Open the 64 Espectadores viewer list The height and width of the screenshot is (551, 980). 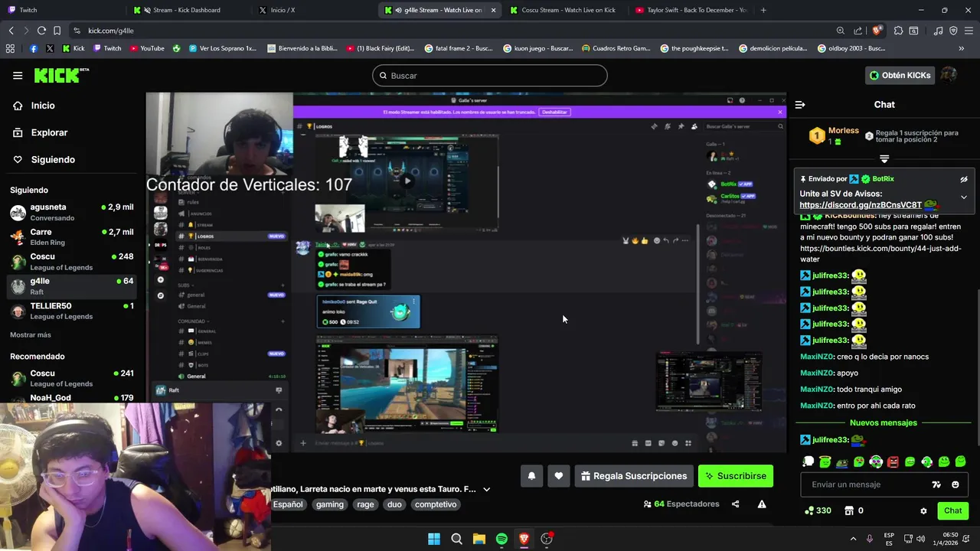pyautogui.click(x=681, y=504)
